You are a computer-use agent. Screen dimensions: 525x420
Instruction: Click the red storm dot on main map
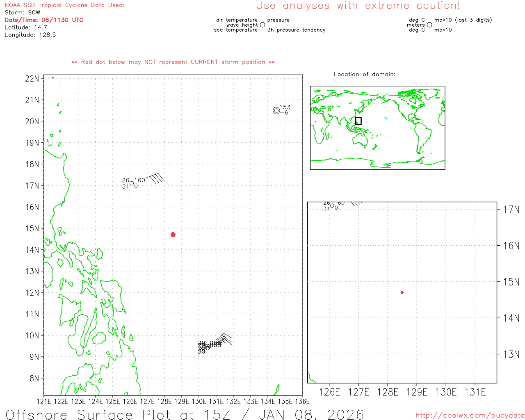(173, 235)
